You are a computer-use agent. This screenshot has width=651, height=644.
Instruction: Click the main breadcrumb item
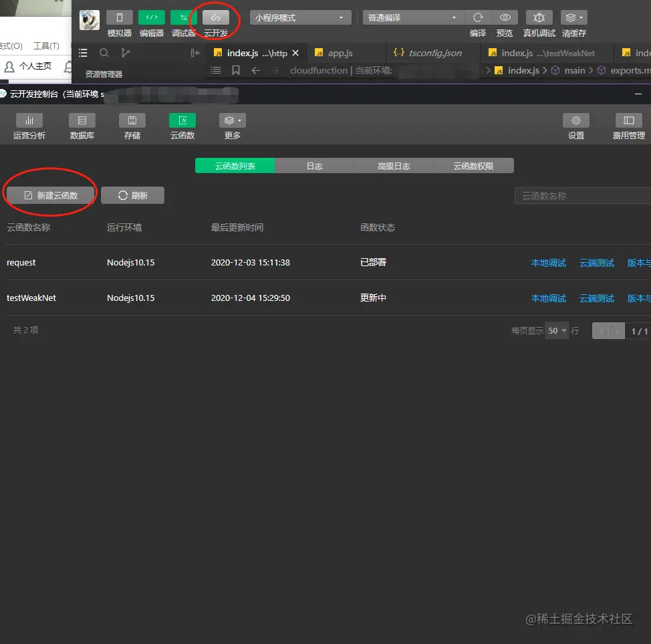point(574,71)
